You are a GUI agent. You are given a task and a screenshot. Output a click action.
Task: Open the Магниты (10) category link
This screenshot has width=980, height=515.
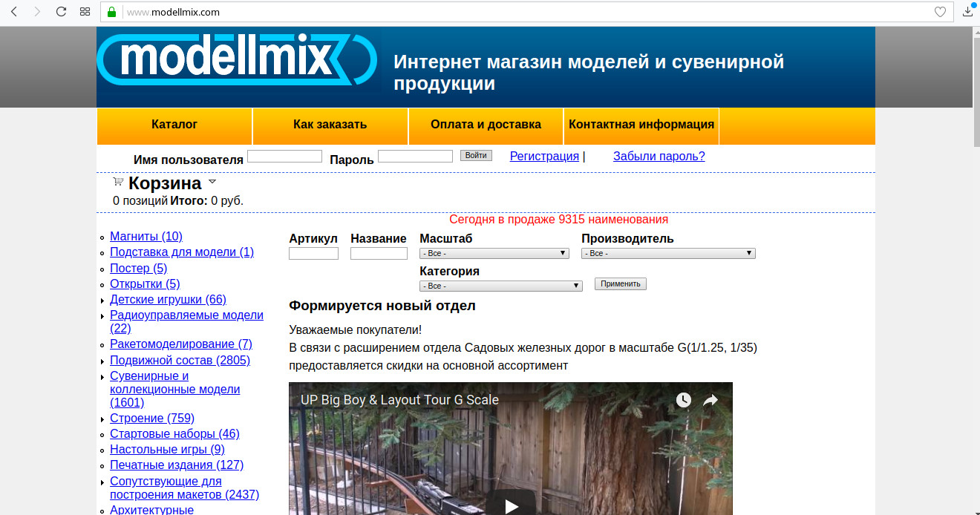tap(146, 236)
